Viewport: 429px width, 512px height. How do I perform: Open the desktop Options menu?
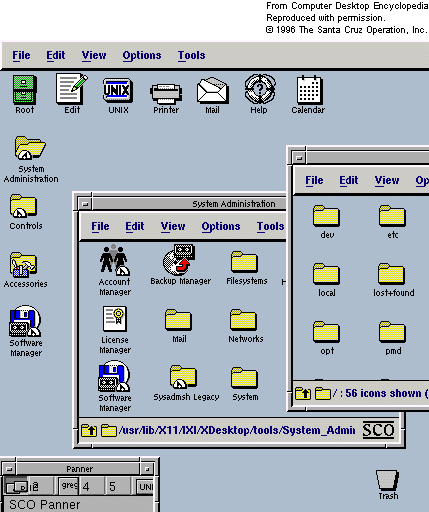[142, 55]
